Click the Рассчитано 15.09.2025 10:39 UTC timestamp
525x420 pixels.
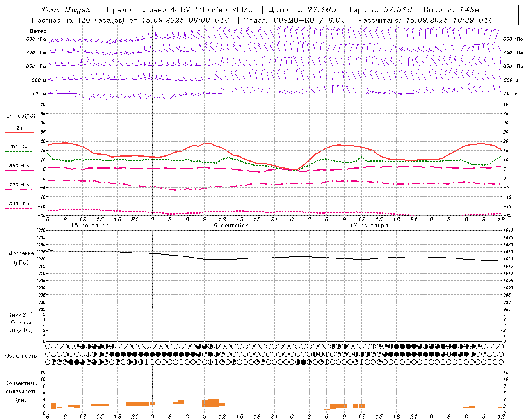pos(426,20)
